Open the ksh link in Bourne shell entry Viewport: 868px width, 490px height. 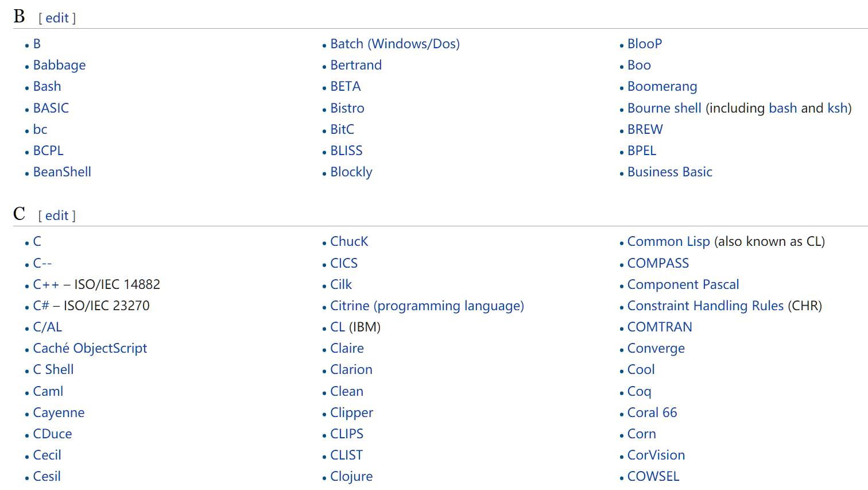(838, 108)
